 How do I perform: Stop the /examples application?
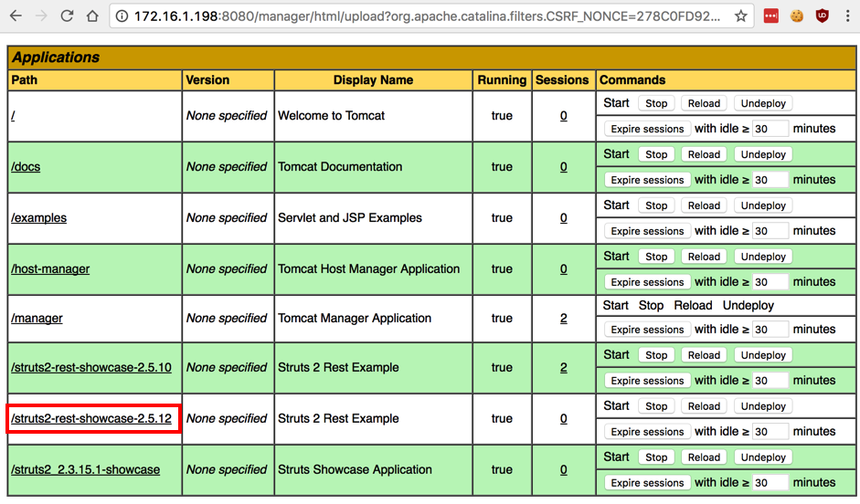click(x=656, y=205)
